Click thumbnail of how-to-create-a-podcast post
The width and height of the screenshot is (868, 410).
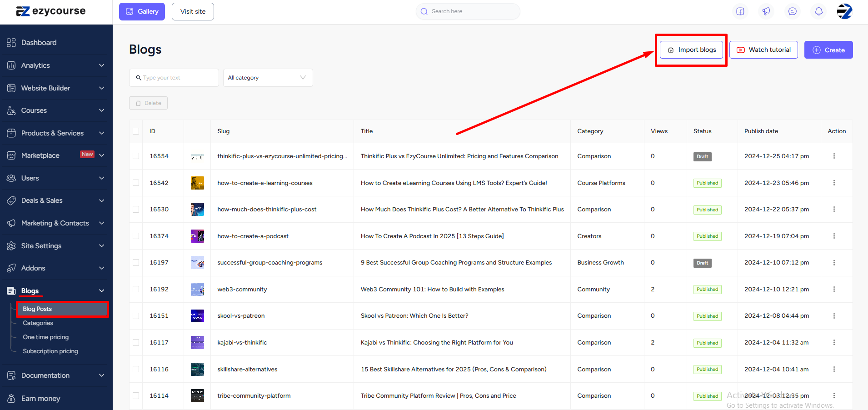(x=197, y=236)
